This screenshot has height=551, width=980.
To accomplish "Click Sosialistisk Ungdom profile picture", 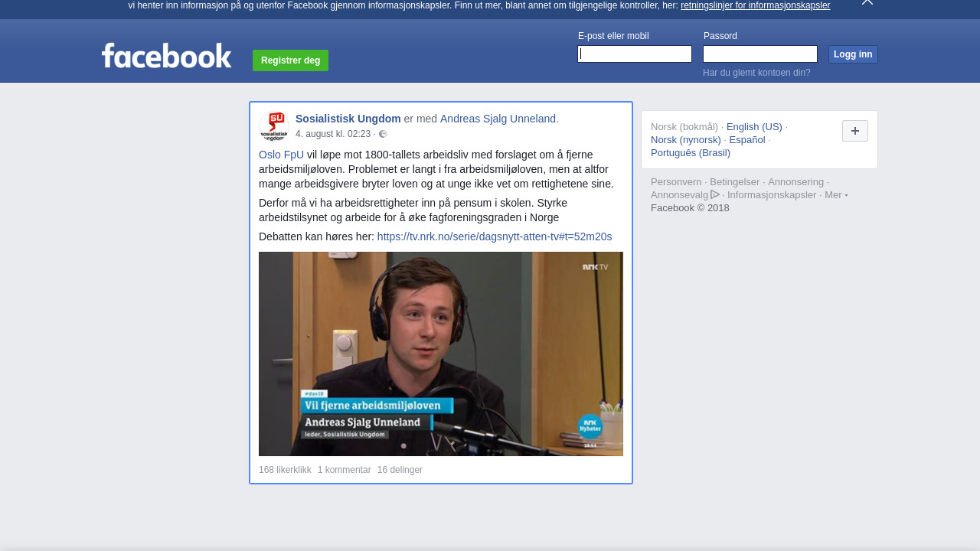I will (x=274, y=126).
